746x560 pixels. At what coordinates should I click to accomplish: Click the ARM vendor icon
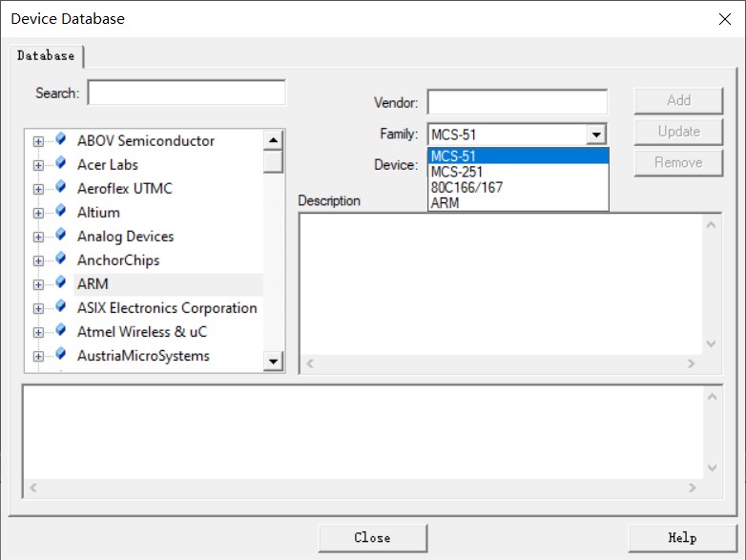tap(60, 282)
